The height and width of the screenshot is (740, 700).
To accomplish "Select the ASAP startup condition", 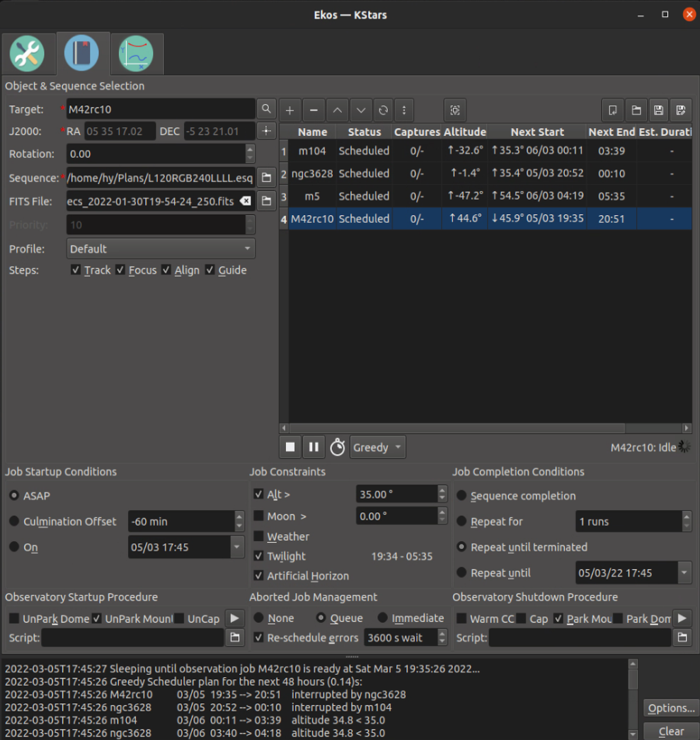I will tap(14, 495).
